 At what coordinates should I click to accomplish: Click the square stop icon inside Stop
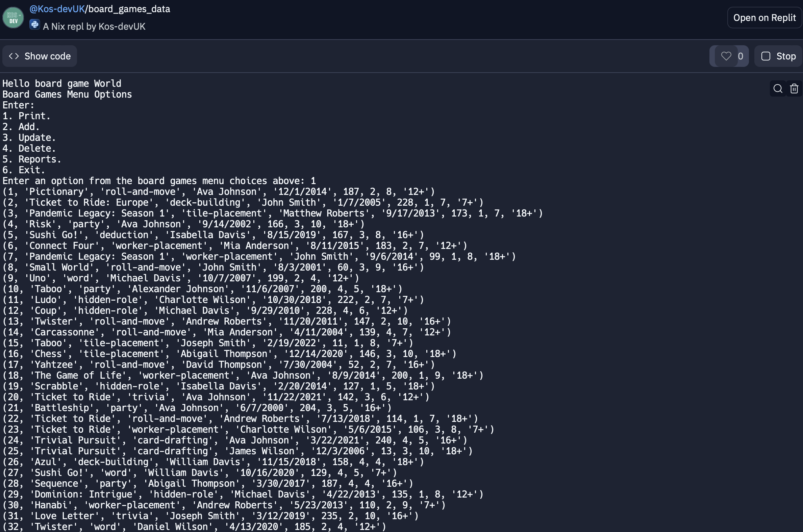coord(766,56)
